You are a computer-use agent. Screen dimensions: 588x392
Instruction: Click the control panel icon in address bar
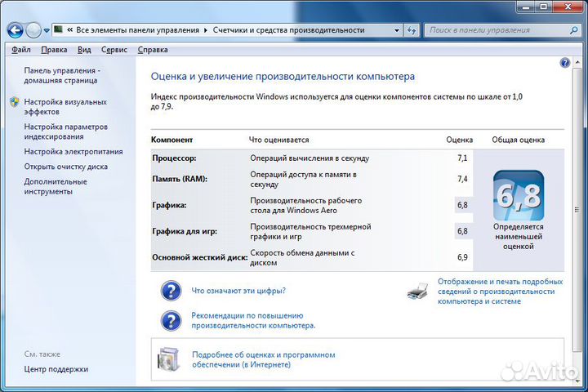pyautogui.click(x=58, y=29)
